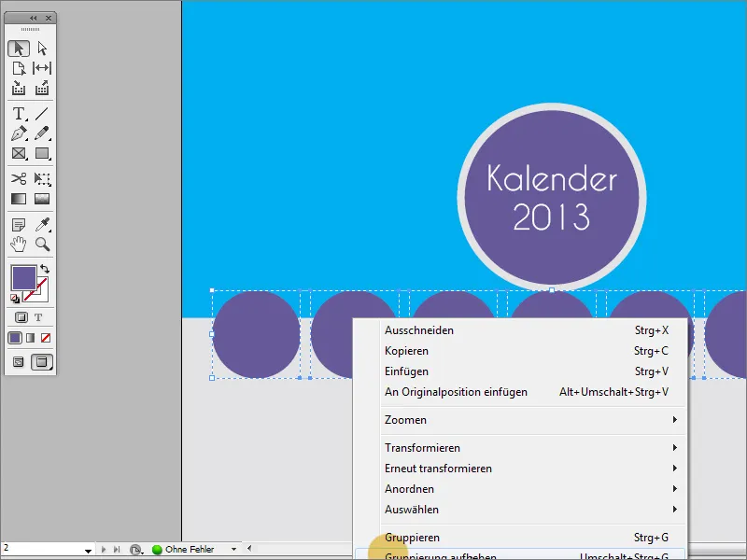Choose Einfügen from context menu
Screen dimensions: 747x560
pos(522,371)
